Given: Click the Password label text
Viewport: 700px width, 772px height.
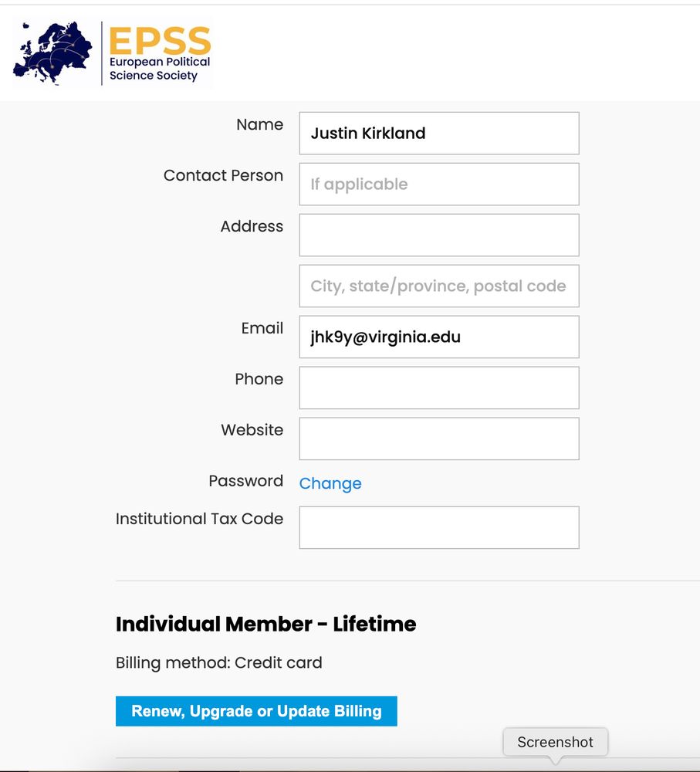Looking at the screenshot, I should (245, 480).
